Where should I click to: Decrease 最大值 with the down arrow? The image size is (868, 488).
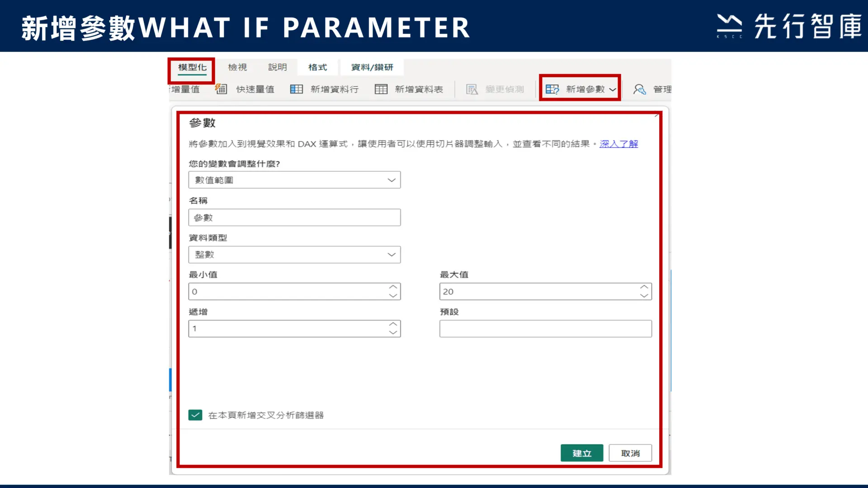644,296
